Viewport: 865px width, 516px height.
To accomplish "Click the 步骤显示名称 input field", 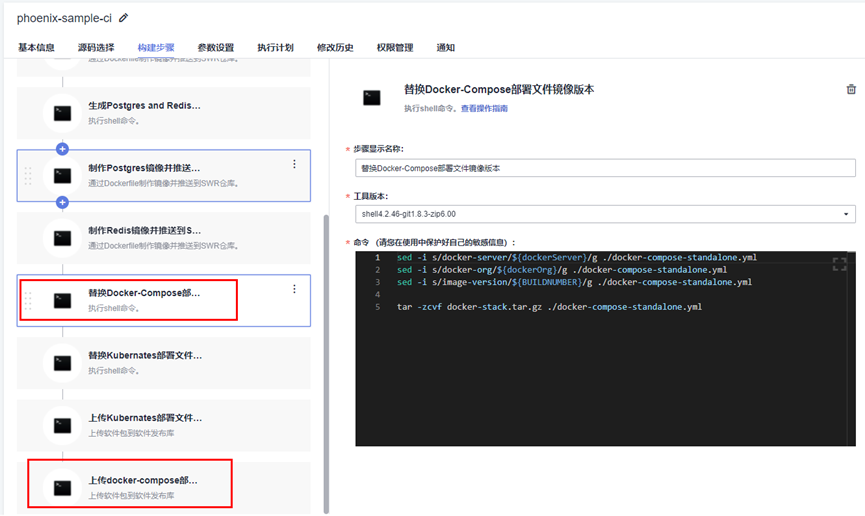I will [605, 168].
